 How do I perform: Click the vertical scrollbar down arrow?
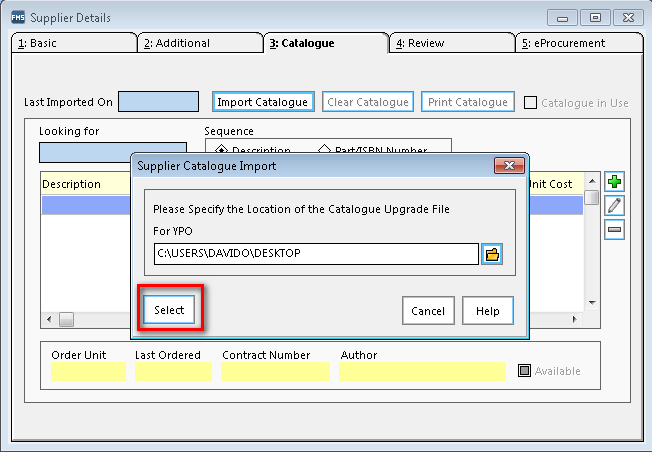(592, 303)
